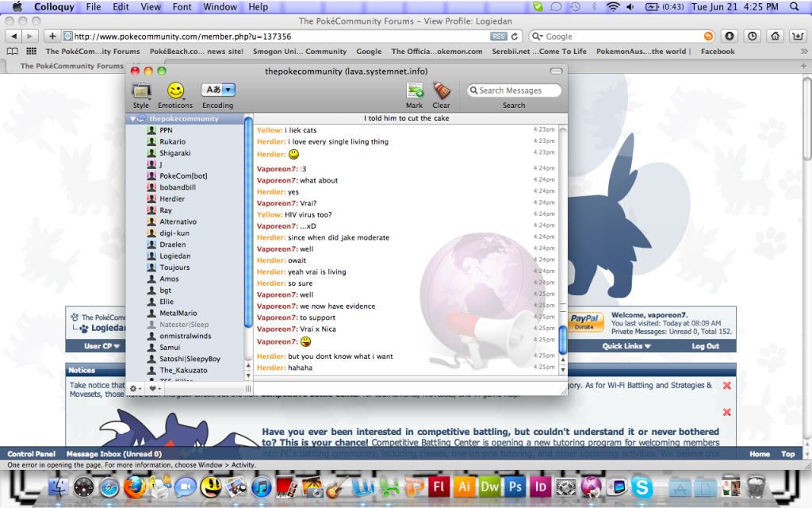Expand the Quick Links dropdown
This screenshot has width=812, height=508.
pos(626,346)
